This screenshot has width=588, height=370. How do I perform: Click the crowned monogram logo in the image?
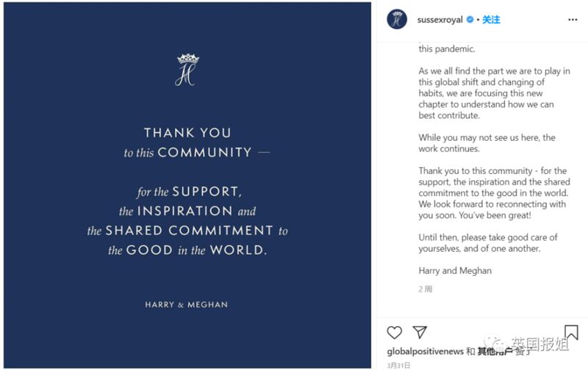click(x=187, y=70)
